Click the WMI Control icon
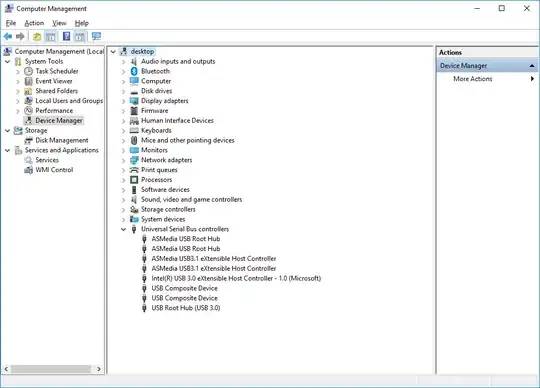 coord(29,170)
